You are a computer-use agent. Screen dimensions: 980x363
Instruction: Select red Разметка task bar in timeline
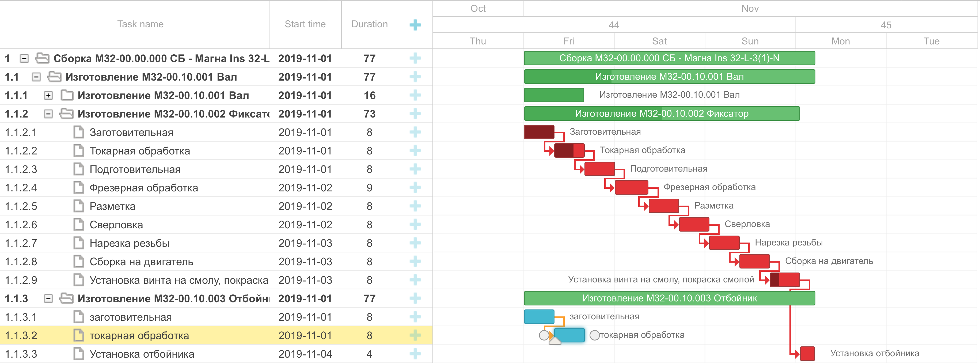pos(663,206)
